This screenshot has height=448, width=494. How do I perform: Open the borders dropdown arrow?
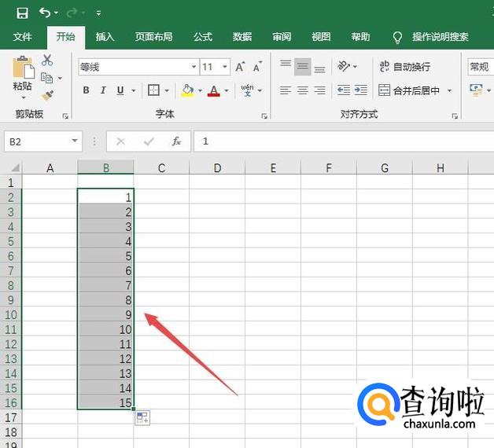point(167,90)
